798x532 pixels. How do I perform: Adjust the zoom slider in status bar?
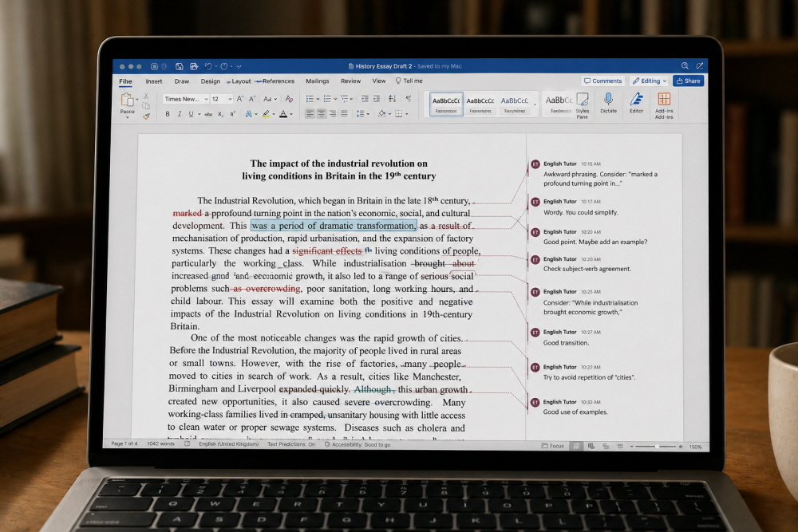click(658, 447)
